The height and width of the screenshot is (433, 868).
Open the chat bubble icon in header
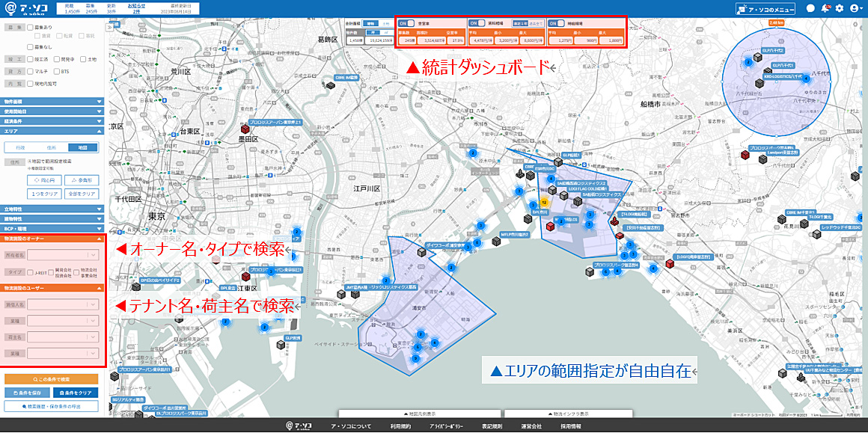tap(810, 8)
